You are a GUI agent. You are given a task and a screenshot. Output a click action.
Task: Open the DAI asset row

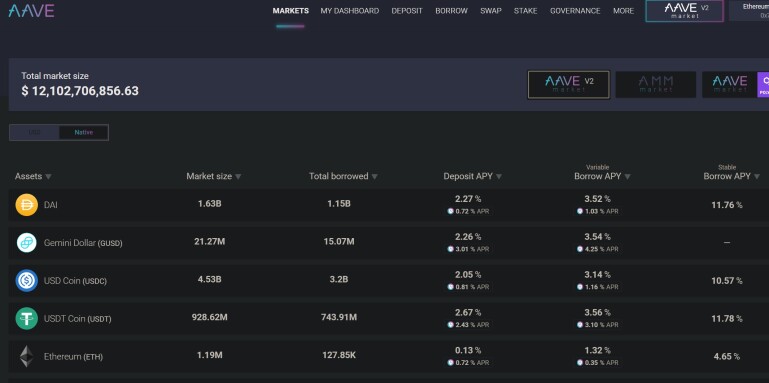[x=388, y=205]
